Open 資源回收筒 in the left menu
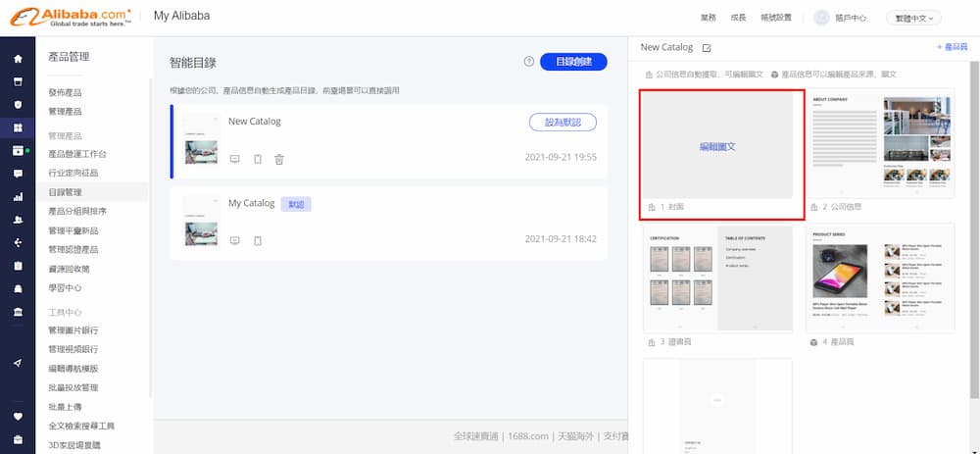The height and width of the screenshot is (454, 980). tap(69, 269)
